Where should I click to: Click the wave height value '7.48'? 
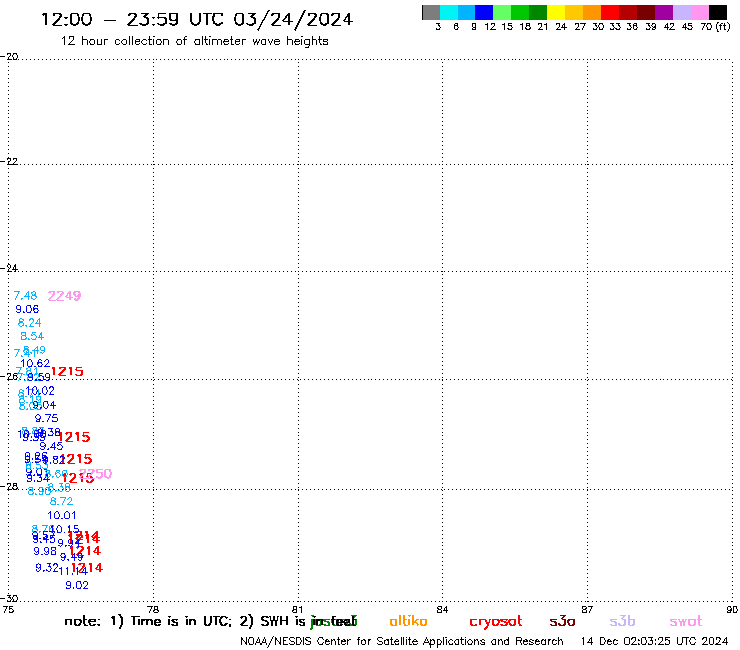25,296
